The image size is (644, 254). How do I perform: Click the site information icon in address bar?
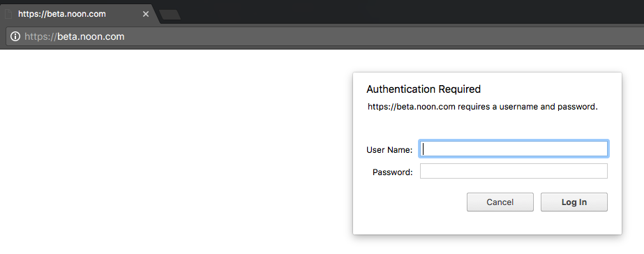pos(15,36)
